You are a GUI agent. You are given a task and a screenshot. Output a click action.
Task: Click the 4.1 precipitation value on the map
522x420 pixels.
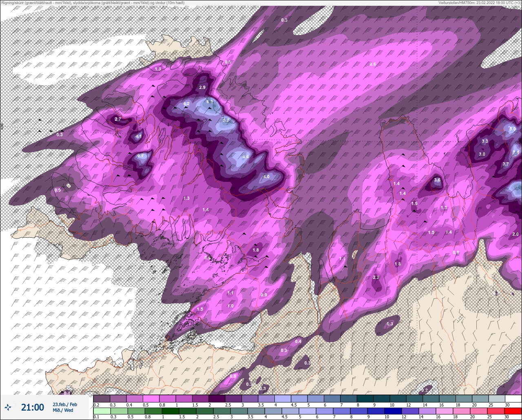click(139, 137)
